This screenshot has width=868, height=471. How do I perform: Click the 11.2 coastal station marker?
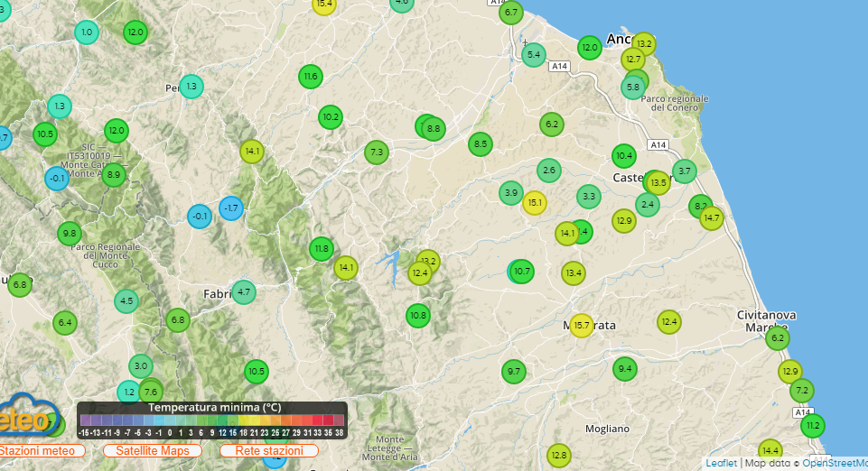coord(813,425)
